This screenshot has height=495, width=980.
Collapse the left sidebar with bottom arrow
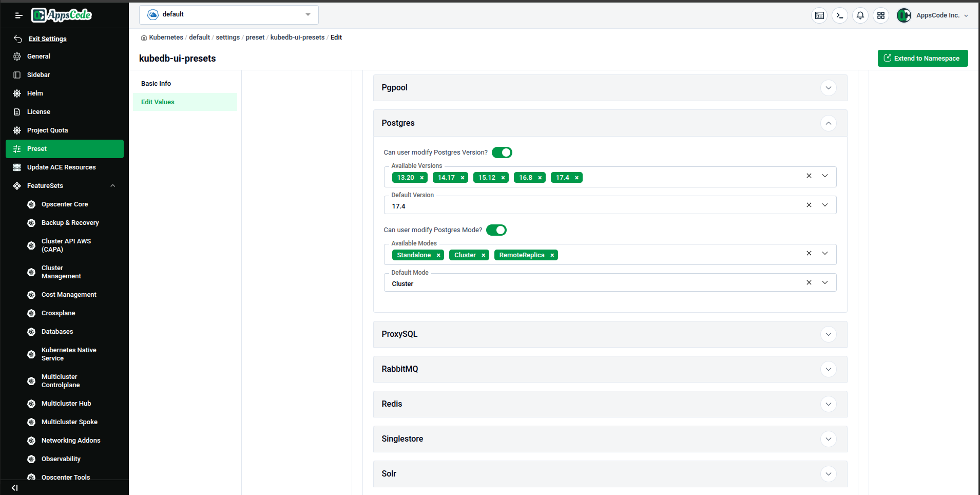14,487
